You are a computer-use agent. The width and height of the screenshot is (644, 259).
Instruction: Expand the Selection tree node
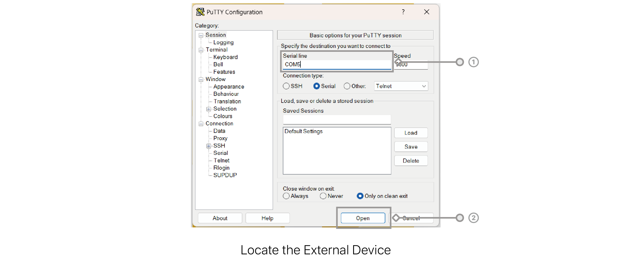point(209,109)
